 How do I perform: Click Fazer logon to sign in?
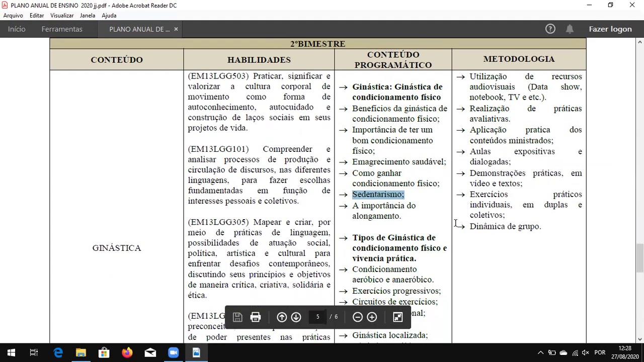pos(610,29)
